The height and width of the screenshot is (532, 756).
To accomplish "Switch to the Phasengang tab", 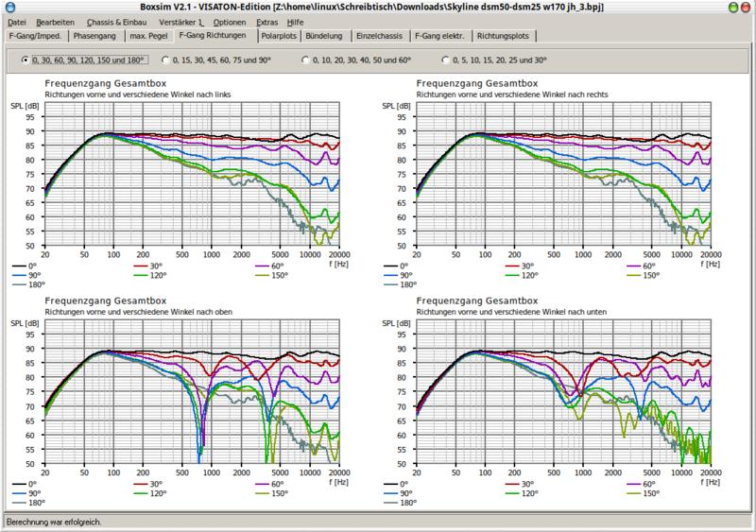I will point(96,36).
